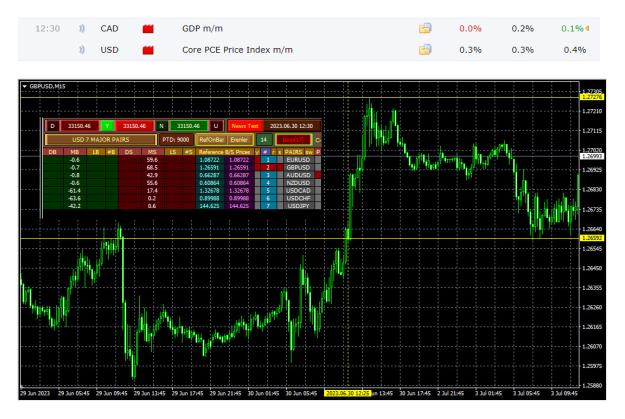Click the MB column header
Image resolution: width=625 pixels, height=419 pixels.
(x=74, y=152)
